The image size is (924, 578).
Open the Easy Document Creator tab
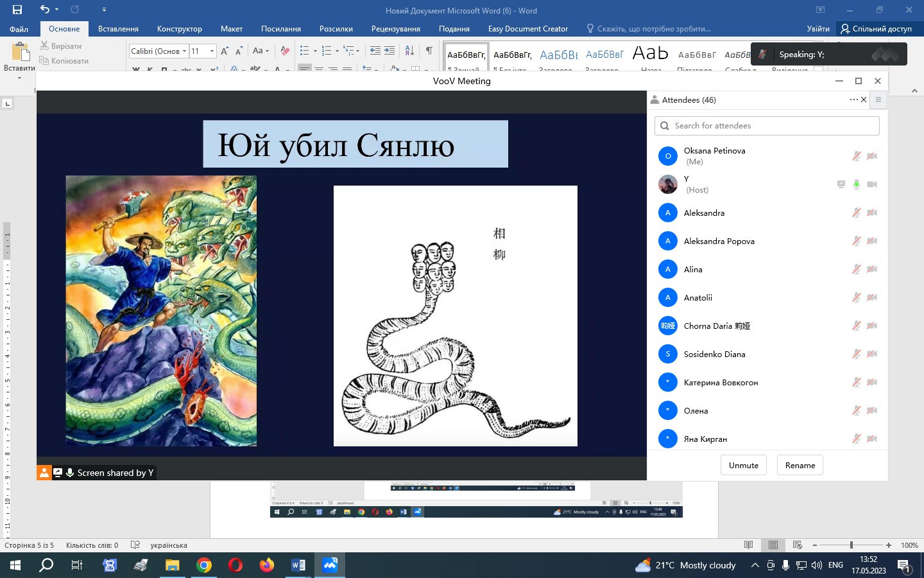528,29
